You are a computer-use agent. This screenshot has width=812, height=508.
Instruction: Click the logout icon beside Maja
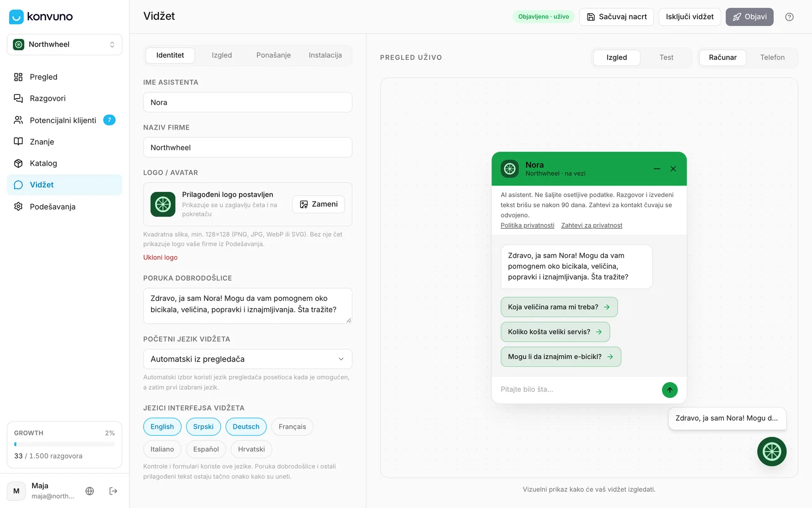tap(113, 491)
